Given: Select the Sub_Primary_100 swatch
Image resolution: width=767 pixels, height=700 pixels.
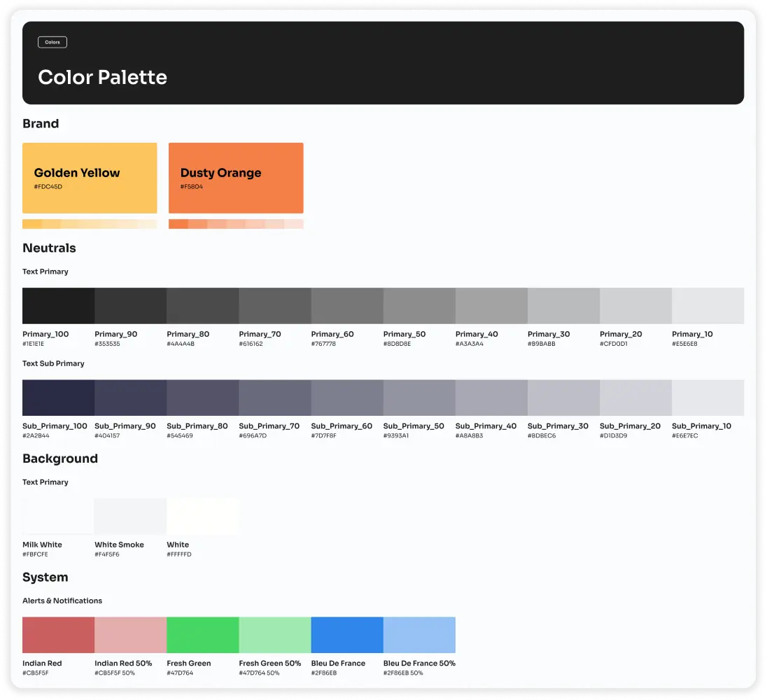Looking at the screenshot, I should (x=57, y=397).
